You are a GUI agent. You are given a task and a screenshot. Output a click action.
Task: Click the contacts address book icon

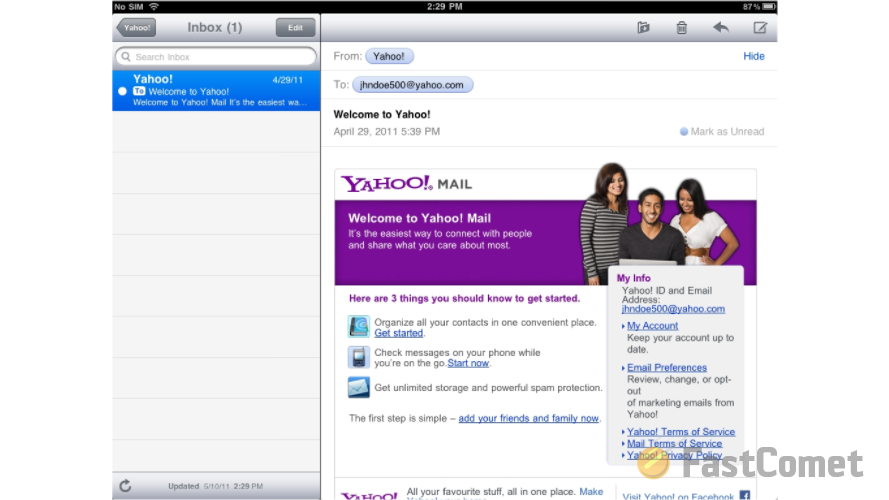(358, 327)
